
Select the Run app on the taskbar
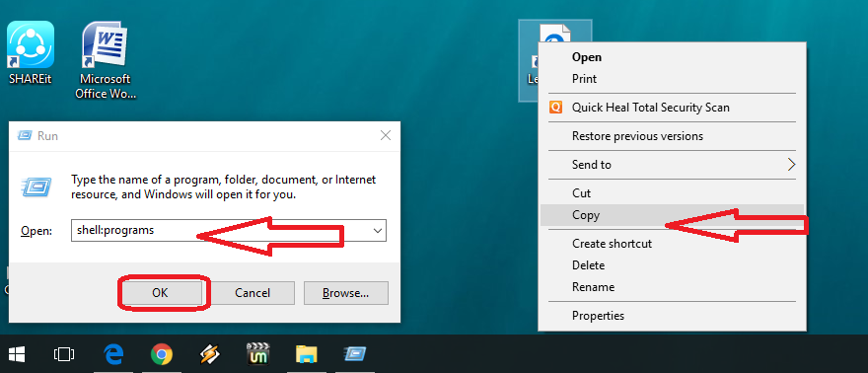pyautogui.click(x=355, y=353)
